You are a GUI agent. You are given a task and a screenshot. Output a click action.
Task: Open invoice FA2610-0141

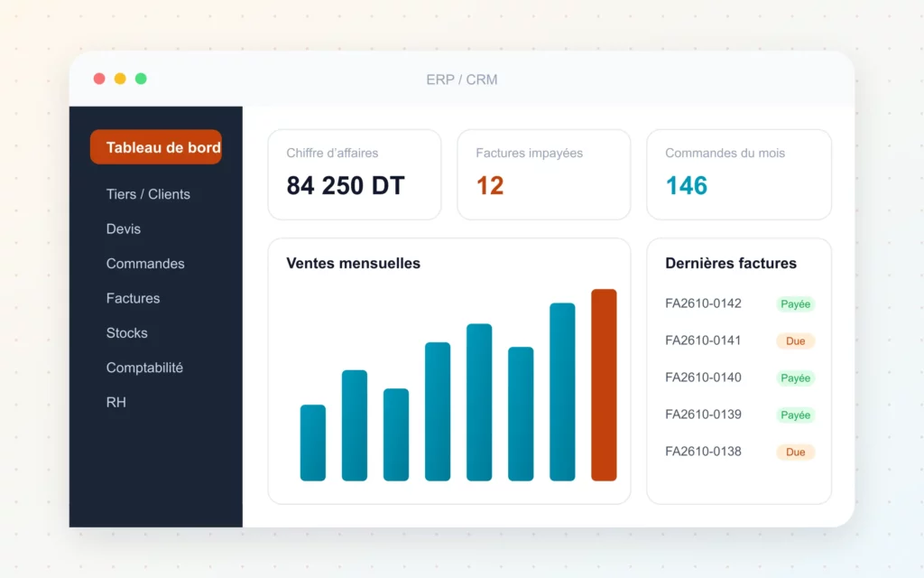pyautogui.click(x=703, y=340)
